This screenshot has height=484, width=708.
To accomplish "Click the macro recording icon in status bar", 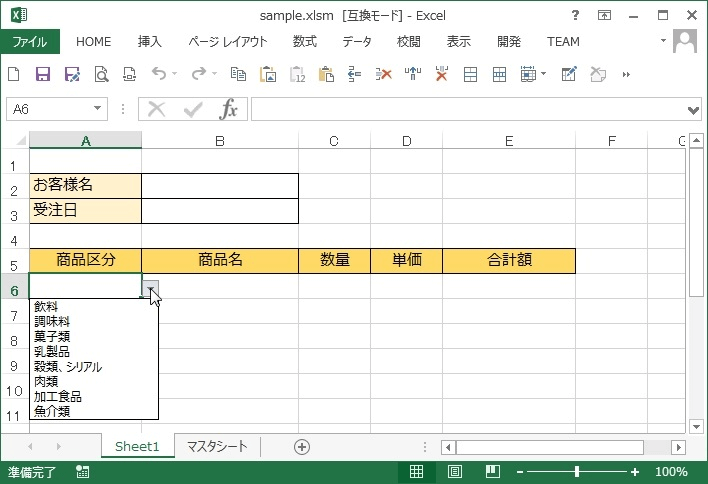I will [x=82, y=472].
